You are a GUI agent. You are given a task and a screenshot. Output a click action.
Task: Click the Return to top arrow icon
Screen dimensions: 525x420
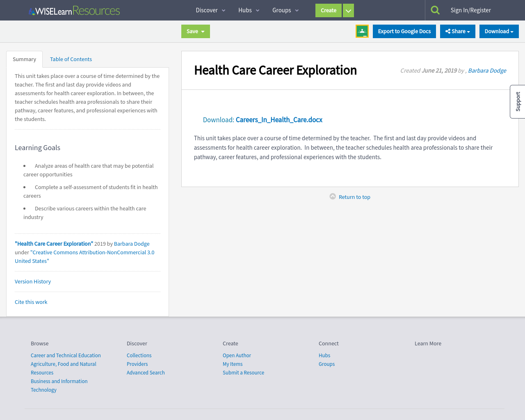coord(333,196)
